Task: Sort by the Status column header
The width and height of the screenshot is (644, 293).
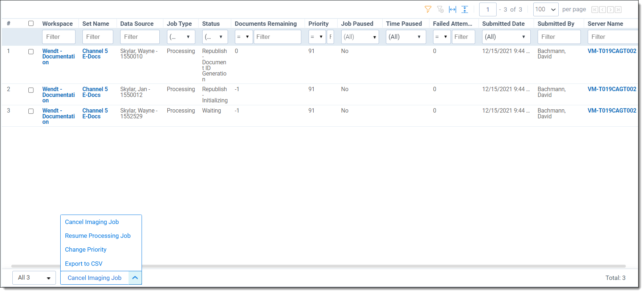Action: tap(211, 24)
